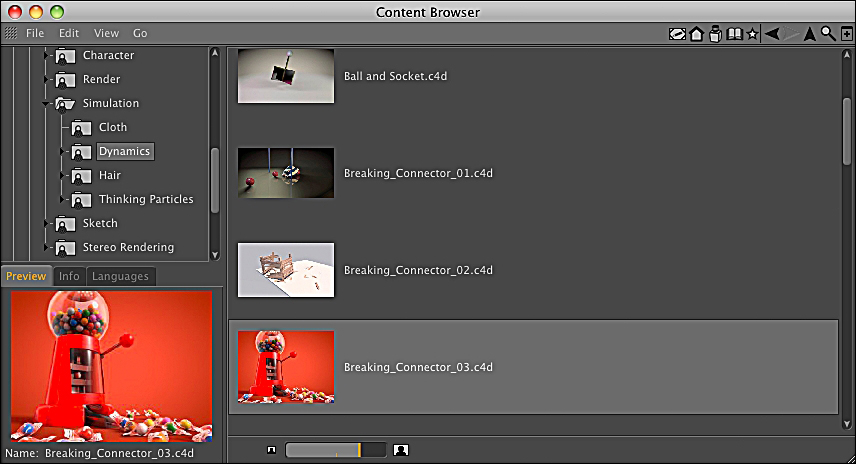Image resolution: width=856 pixels, height=464 pixels.
Task: Open search with the magnifier icon
Action: click(828, 33)
